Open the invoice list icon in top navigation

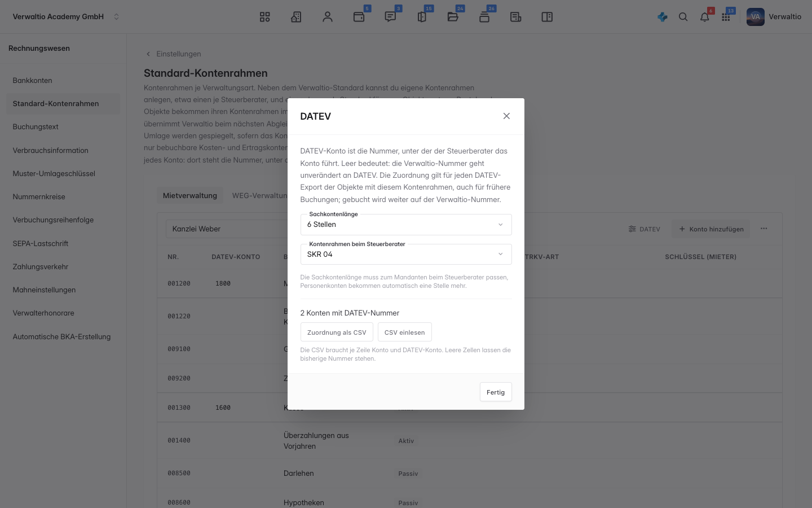point(515,17)
